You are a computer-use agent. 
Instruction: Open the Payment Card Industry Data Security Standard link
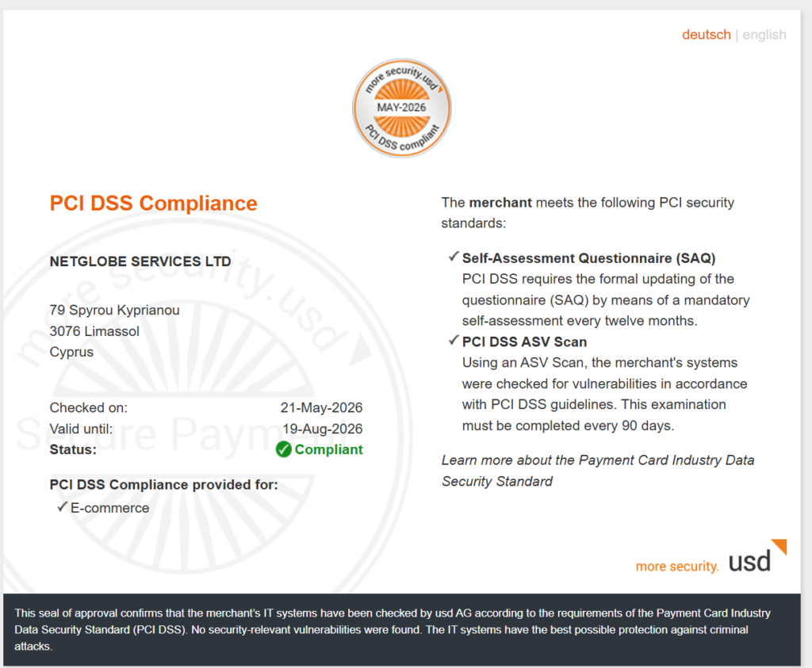pyautogui.click(x=598, y=471)
